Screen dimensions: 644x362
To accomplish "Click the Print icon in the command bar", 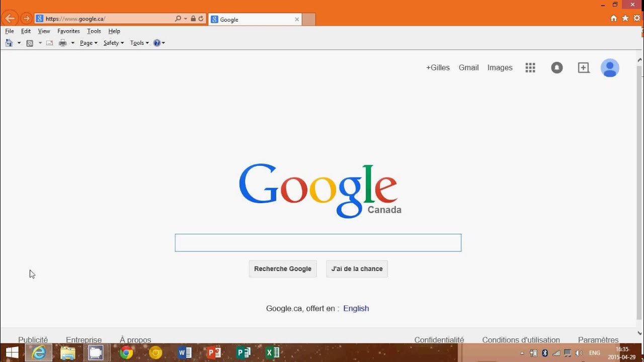I will click(x=63, y=43).
